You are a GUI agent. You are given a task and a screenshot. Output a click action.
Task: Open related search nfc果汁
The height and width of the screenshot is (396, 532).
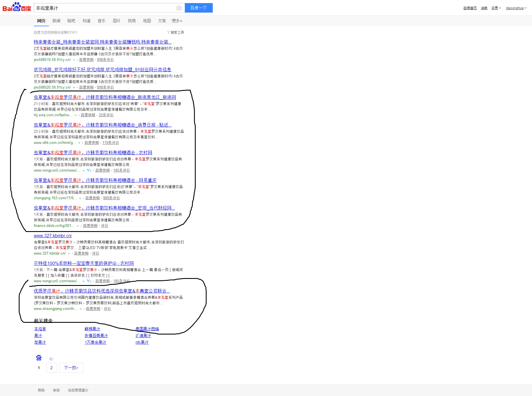(142, 342)
